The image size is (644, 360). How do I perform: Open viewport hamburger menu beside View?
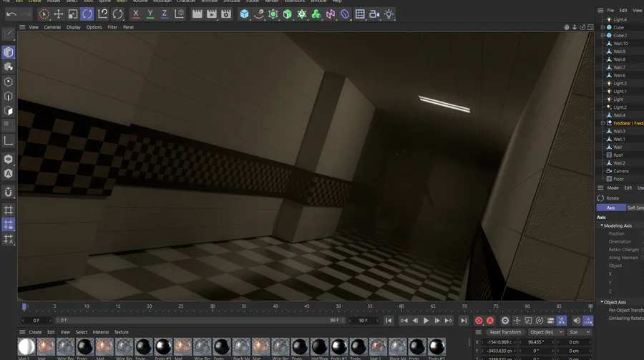22,27
